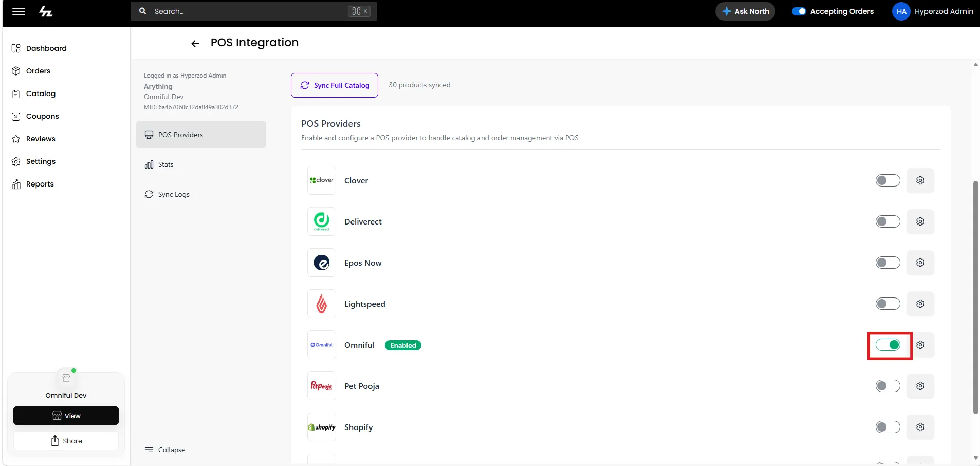Click the Lightspeed flame logo

tap(322, 304)
